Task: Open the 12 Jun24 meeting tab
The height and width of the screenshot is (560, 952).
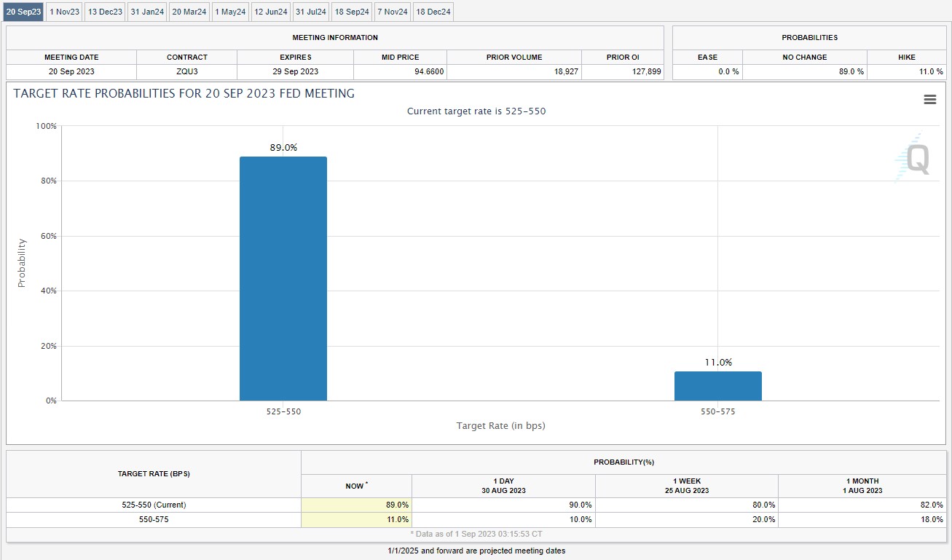Action: tap(270, 12)
